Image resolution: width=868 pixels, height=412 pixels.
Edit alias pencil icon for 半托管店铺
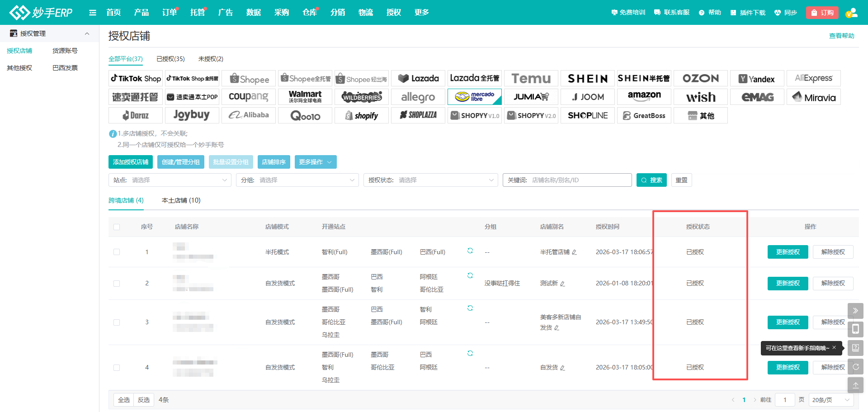pos(574,252)
